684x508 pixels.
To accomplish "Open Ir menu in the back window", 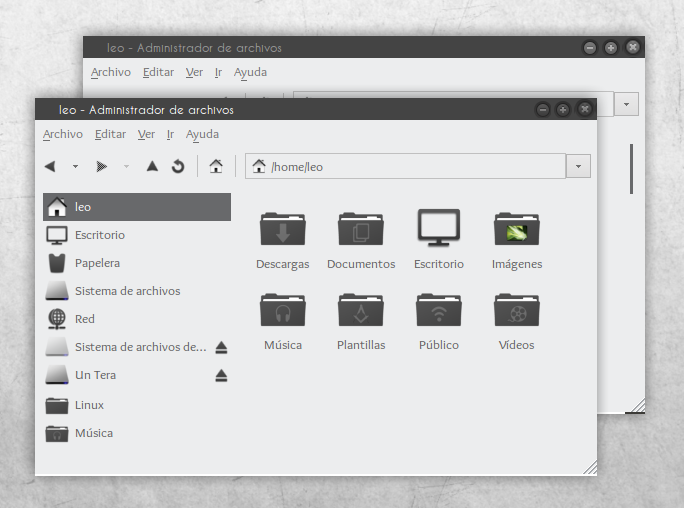I will click(218, 72).
